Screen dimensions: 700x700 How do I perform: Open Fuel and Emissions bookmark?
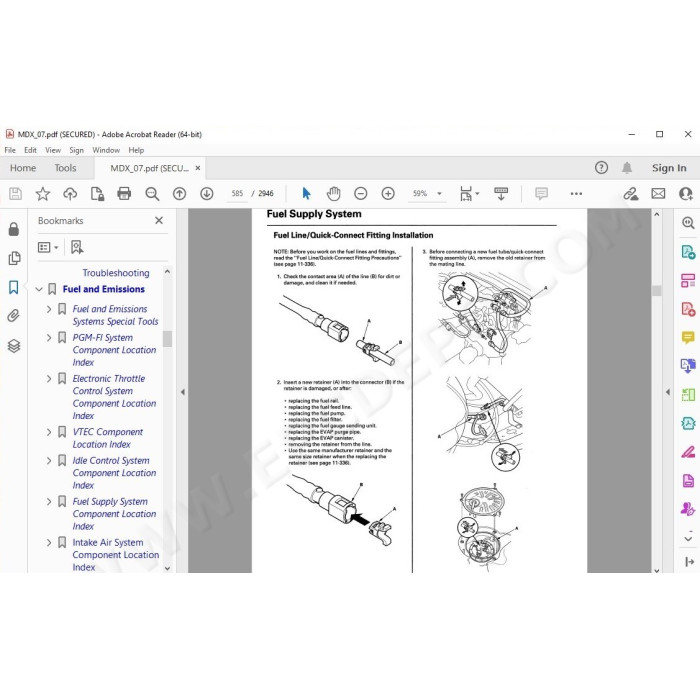[104, 289]
